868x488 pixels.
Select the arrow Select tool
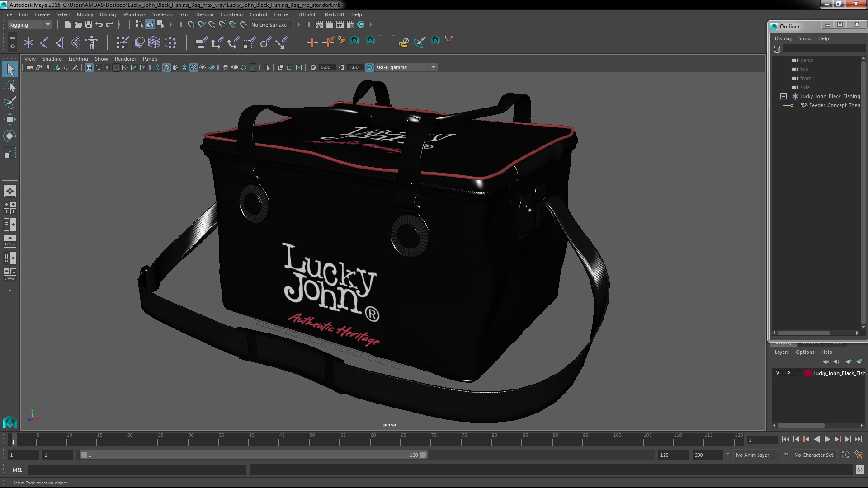[10, 69]
